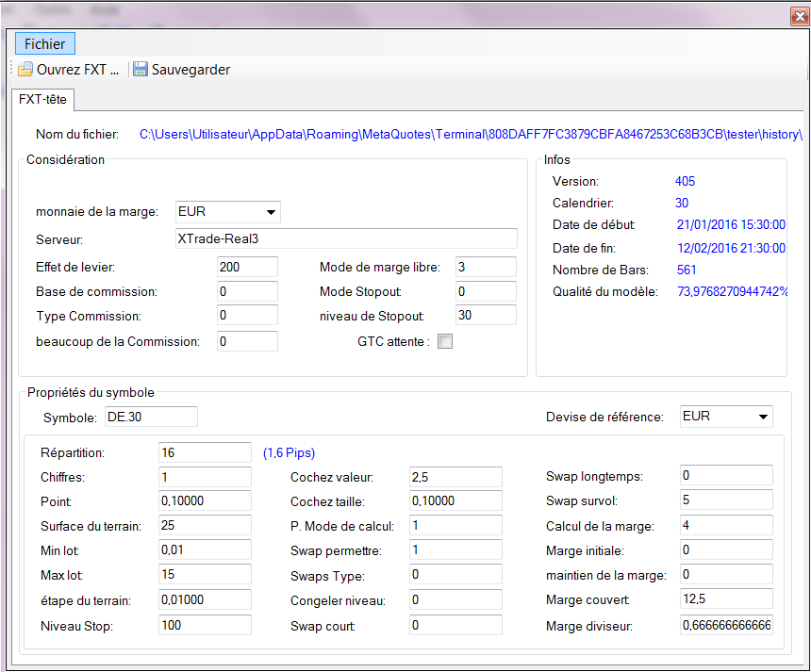
Task: Close the window with the red X
Action: tap(800, 17)
